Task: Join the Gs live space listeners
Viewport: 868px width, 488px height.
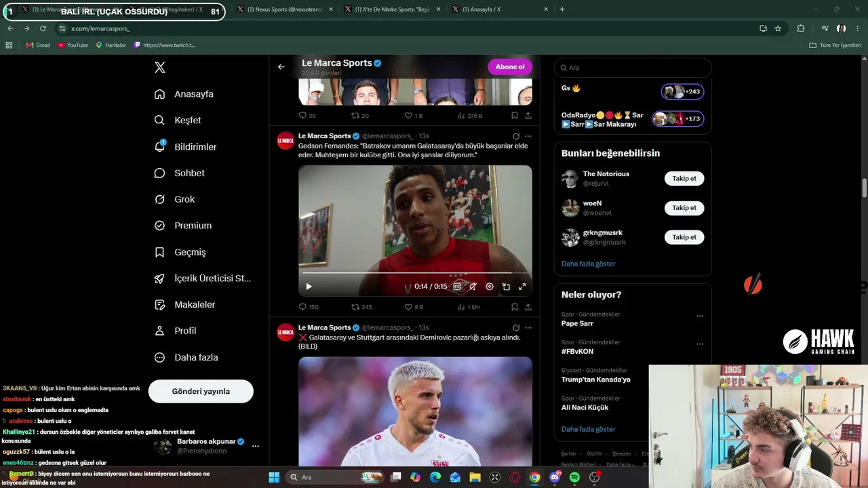Action: pos(683,91)
